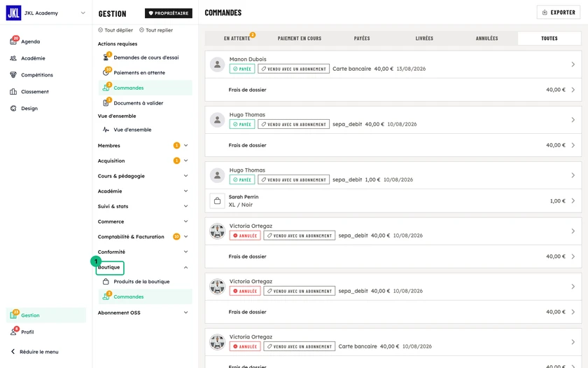Image resolution: width=588 pixels, height=368 pixels.
Task: Collapse the Boutique section chevron
Action: [x=185, y=267]
